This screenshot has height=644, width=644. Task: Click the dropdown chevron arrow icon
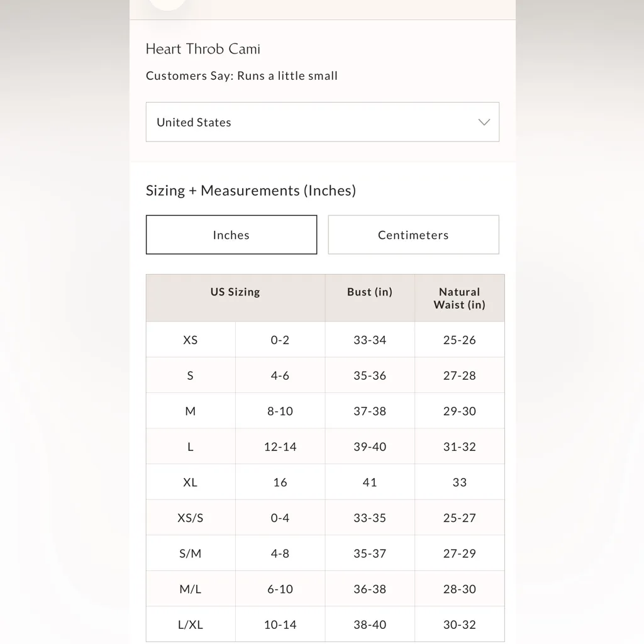coord(484,122)
